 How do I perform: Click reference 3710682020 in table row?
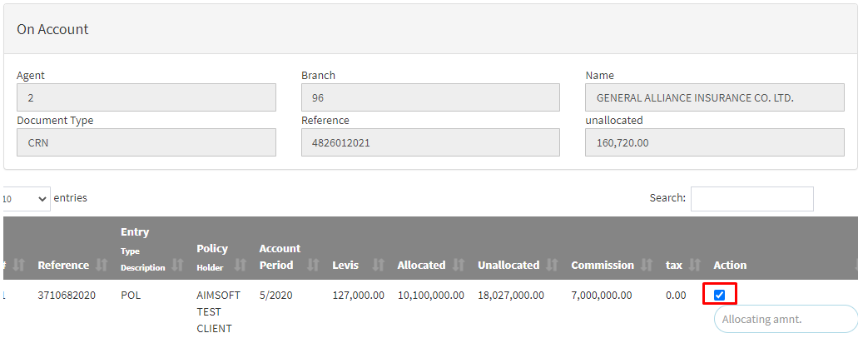pos(67,295)
